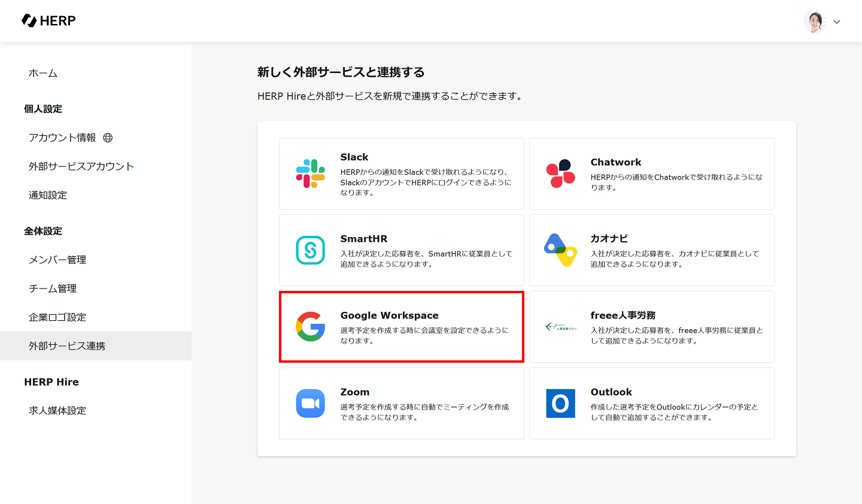Click the HERP logo in the header
The image size is (862, 504).
pos(48,21)
